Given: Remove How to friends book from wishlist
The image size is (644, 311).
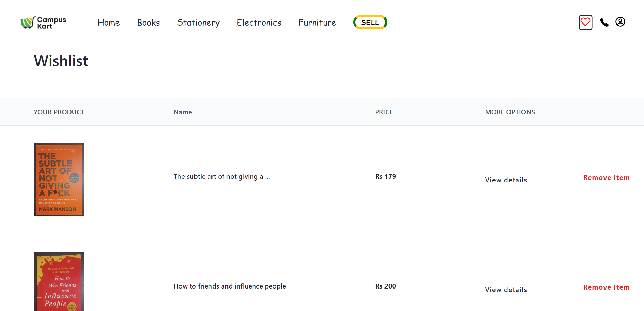Looking at the screenshot, I should [x=606, y=287].
